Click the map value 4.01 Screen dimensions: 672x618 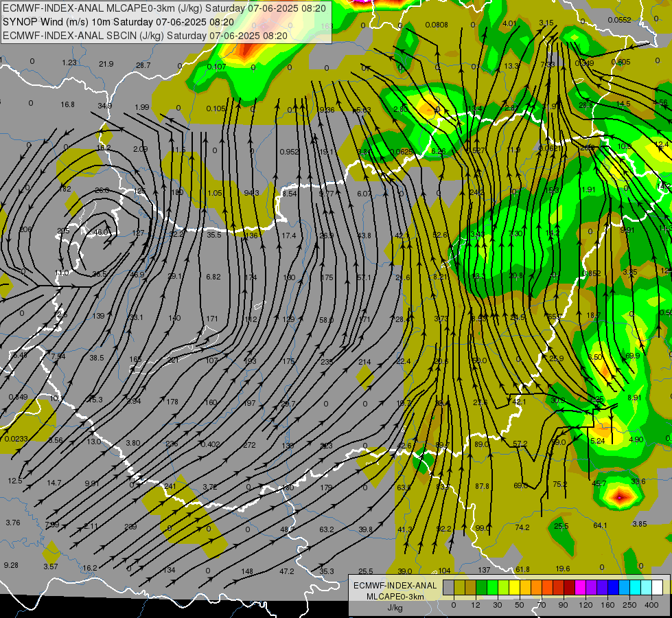509,23
